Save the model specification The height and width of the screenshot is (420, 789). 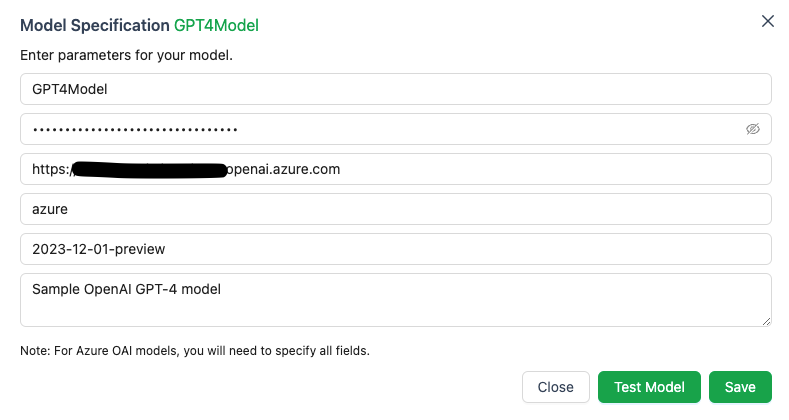pos(740,387)
